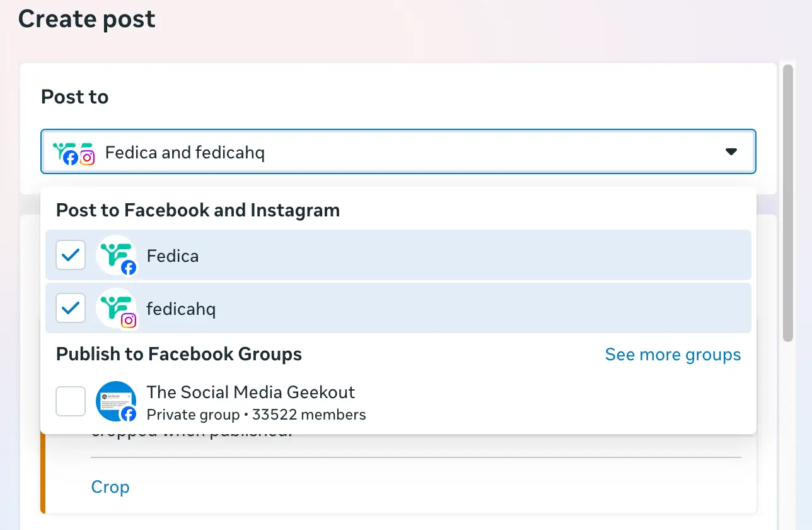This screenshot has width=812, height=530.
Task: Uncheck the fedicahq Instagram account checkbox
Action: (71, 308)
